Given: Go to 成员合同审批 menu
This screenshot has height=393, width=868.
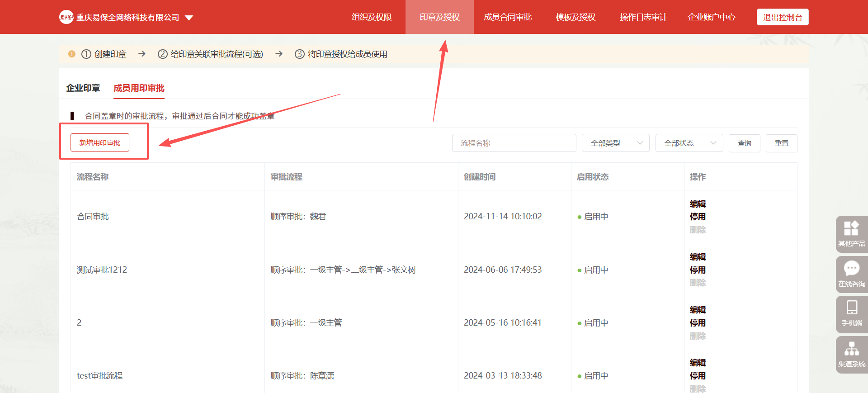Looking at the screenshot, I should click(x=507, y=17).
